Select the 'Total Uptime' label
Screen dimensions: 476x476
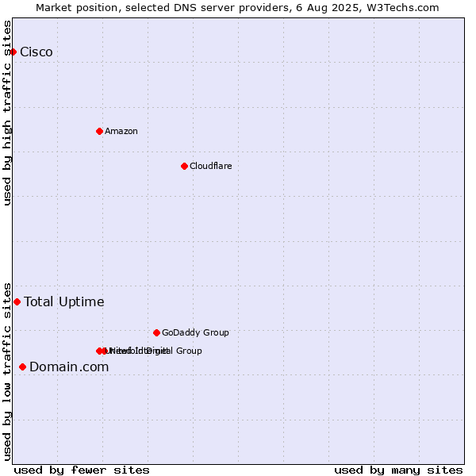click(64, 301)
